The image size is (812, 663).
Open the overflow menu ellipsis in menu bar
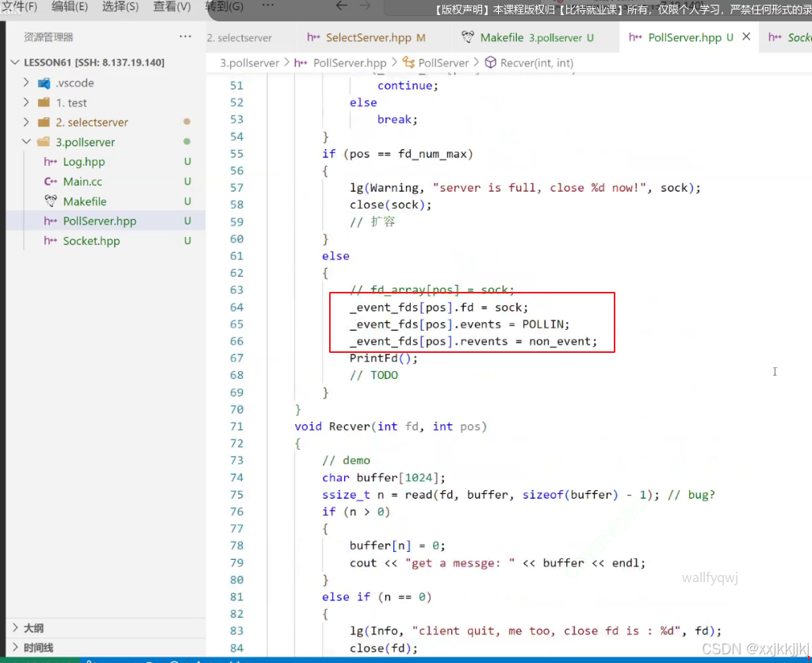[x=268, y=6]
